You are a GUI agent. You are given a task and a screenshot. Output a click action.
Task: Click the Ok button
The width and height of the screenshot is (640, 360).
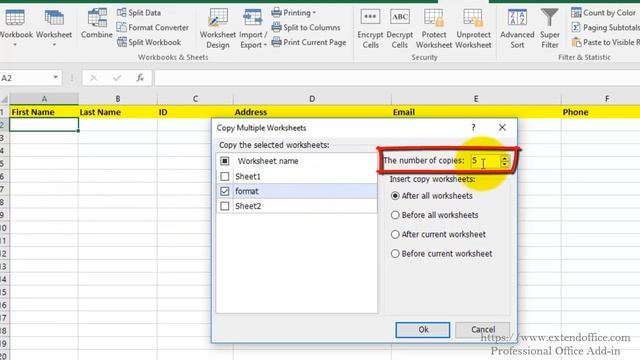point(423,329)
